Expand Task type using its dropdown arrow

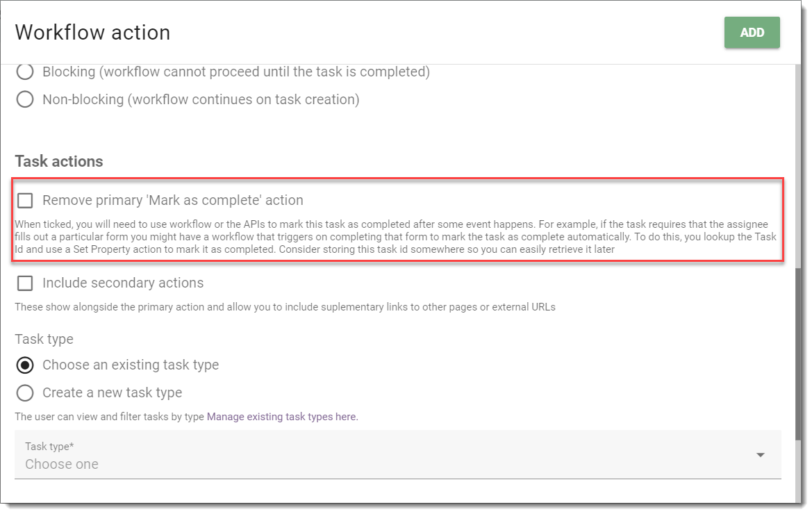point(760,455)
